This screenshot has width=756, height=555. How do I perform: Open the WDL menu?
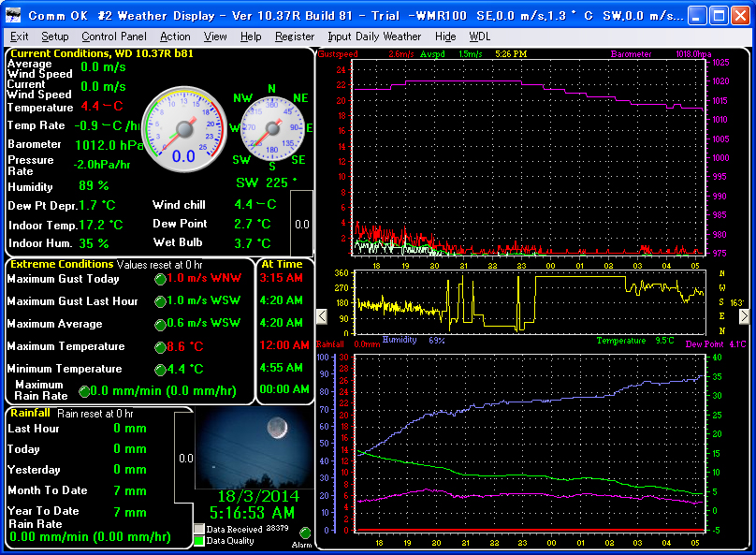point(479,37)
